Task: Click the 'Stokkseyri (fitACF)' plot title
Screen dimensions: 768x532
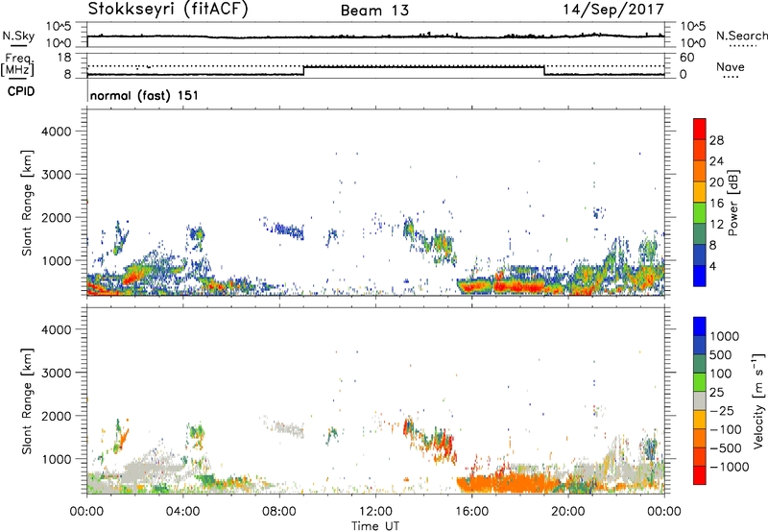Action: coord(168,10)
